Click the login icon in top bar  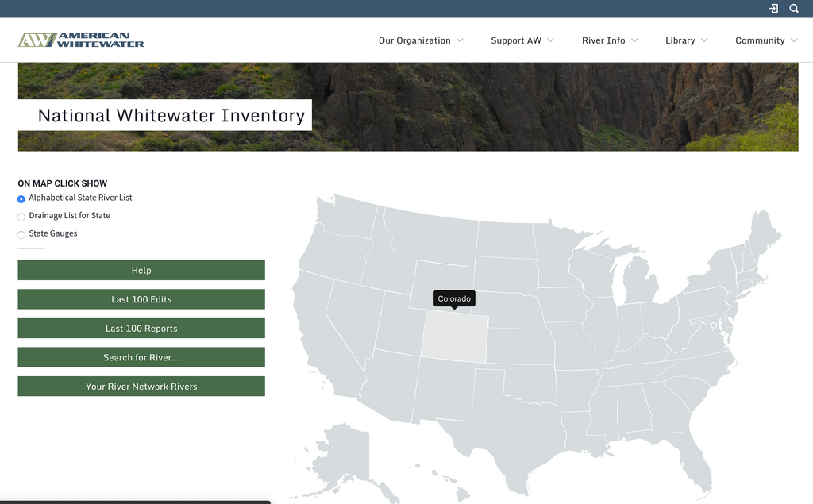coord(773,8)
